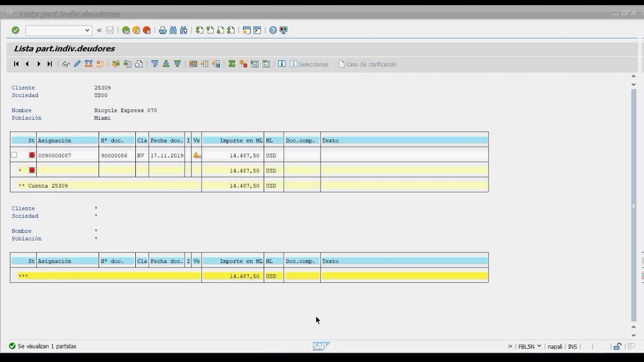Click customer number 25309 value
Screen dimensions: 644x362
[103, 87]
